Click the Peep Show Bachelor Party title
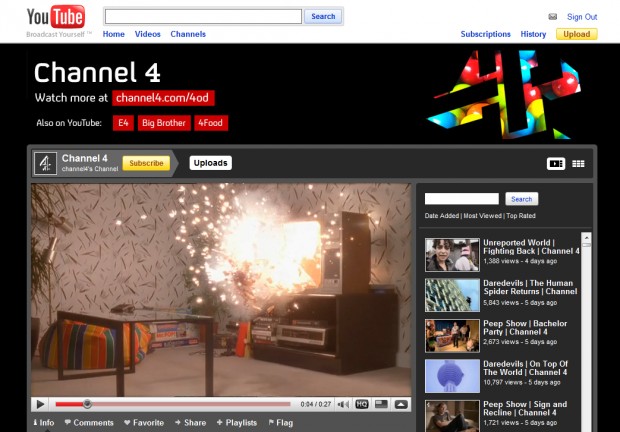Viewport: 620px width, 432px height. click(x=525, y=328)
